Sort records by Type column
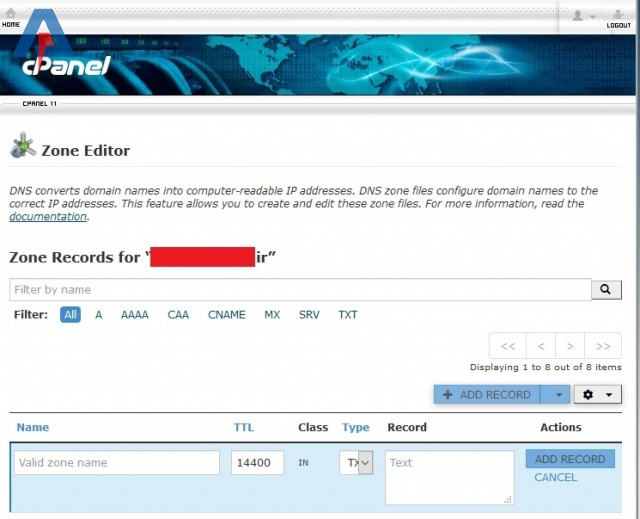The height and width of the screenshot is (519, 640). pyautogui.click(x=356, y=427)
